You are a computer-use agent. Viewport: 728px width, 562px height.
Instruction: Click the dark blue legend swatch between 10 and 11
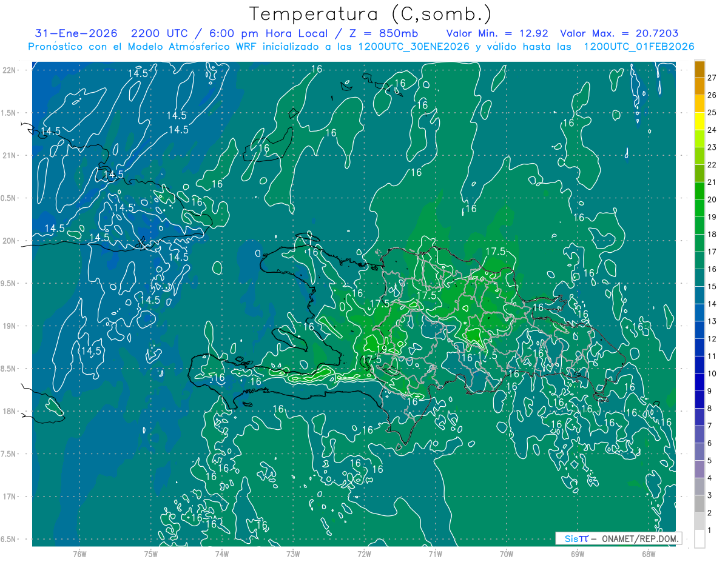click(699, 365)
